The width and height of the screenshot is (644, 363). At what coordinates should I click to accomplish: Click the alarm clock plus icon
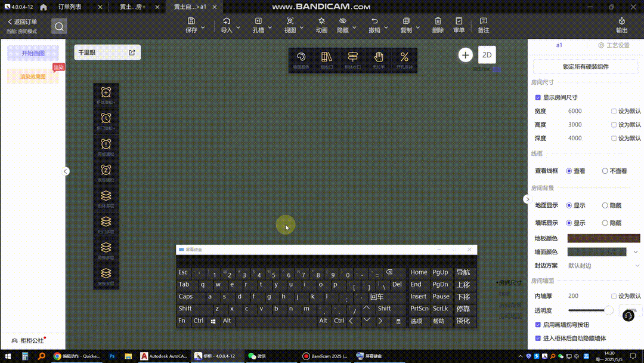(106, 93)
